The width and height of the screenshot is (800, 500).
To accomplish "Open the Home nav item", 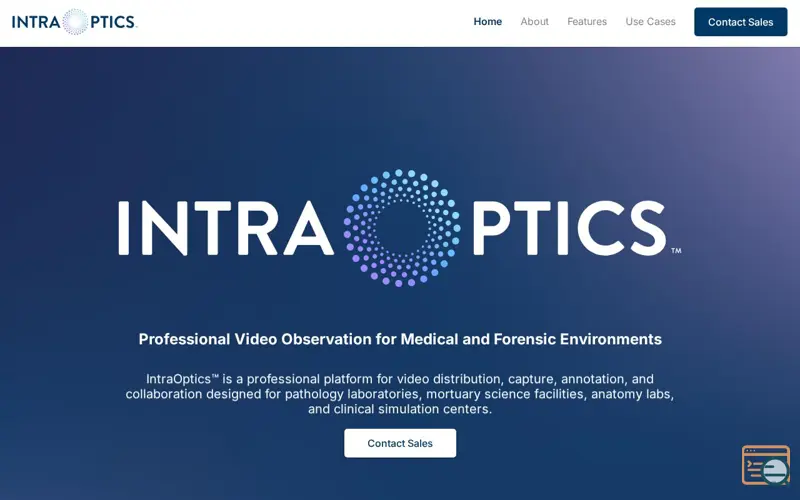I will 487,21.
